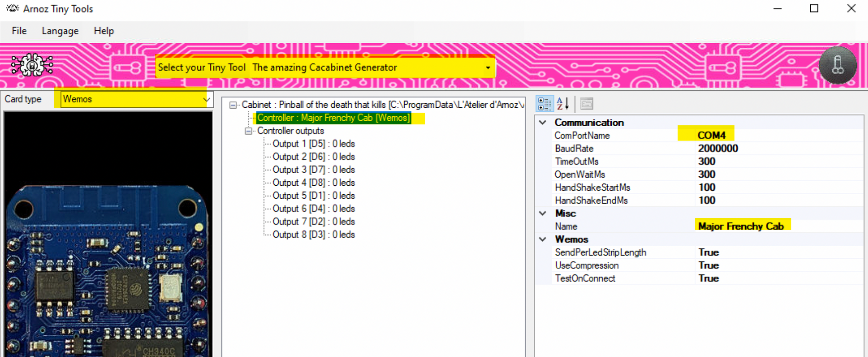Viewport: 868px width, 357px height.
Task: Select Output 8 [D3] : 0 leds
Action: click(314, 235)
